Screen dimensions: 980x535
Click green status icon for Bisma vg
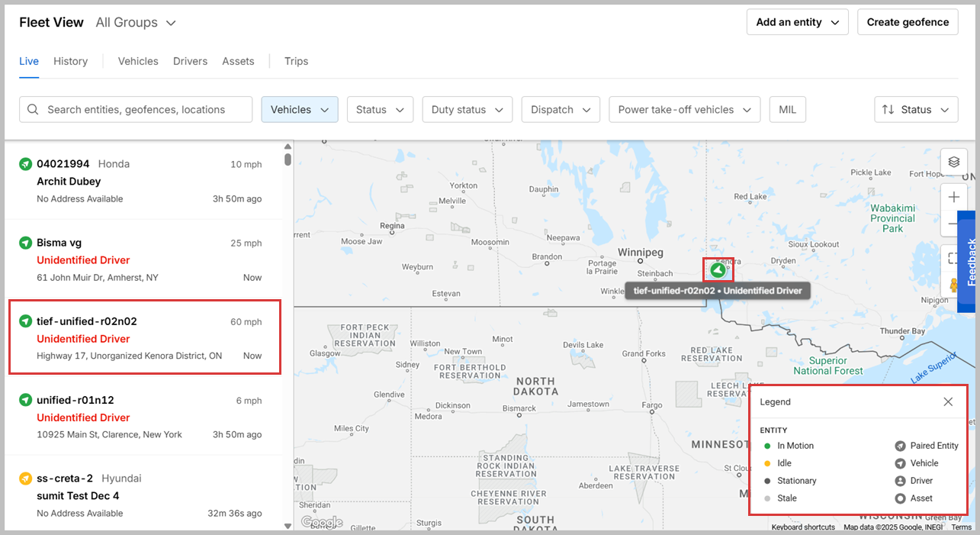point(25,243)
